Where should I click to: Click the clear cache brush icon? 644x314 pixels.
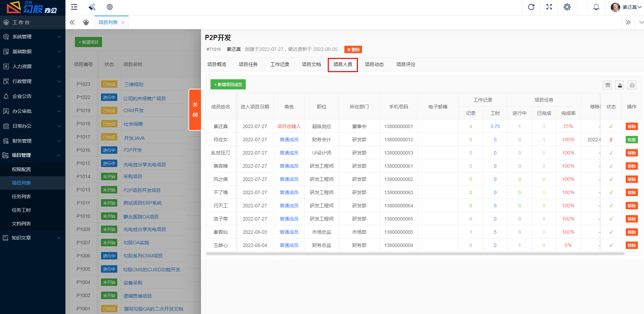coord(92,7)
